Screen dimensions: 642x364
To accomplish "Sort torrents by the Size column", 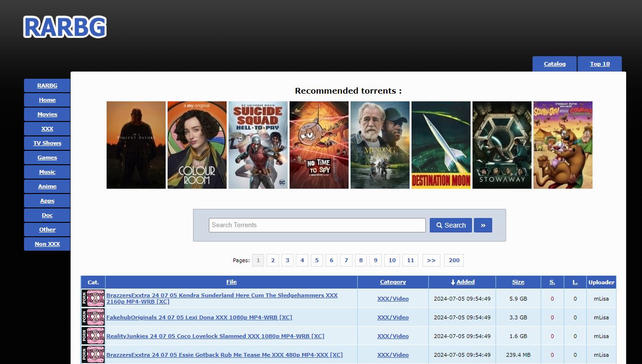I will point(518,282).
